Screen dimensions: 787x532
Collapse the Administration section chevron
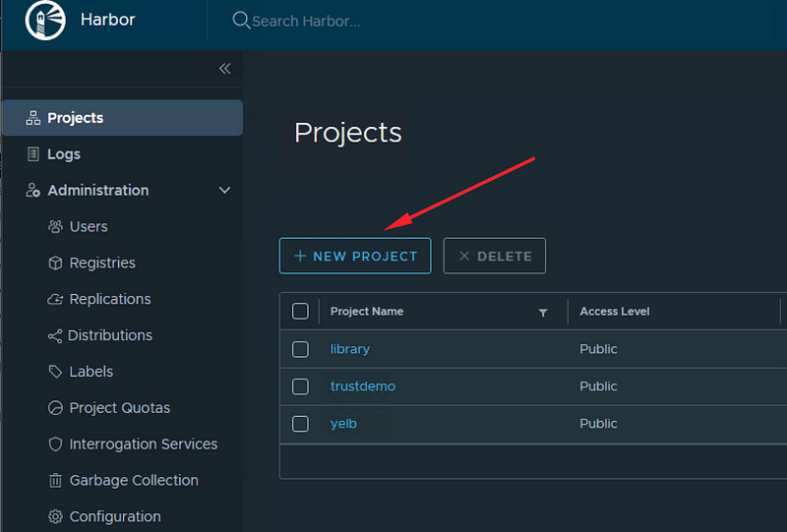point(224,190)
